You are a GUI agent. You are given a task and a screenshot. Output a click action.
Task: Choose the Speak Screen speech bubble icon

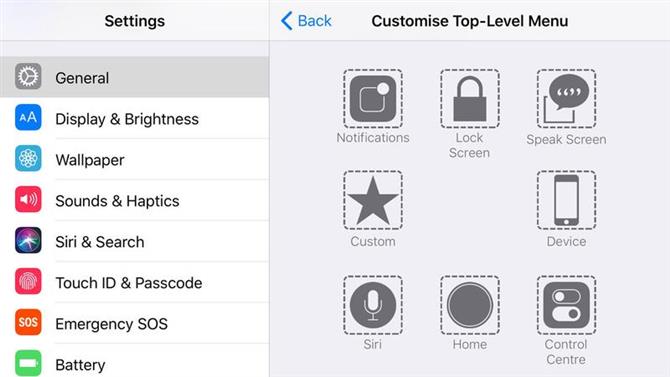[x=566, y=99]
